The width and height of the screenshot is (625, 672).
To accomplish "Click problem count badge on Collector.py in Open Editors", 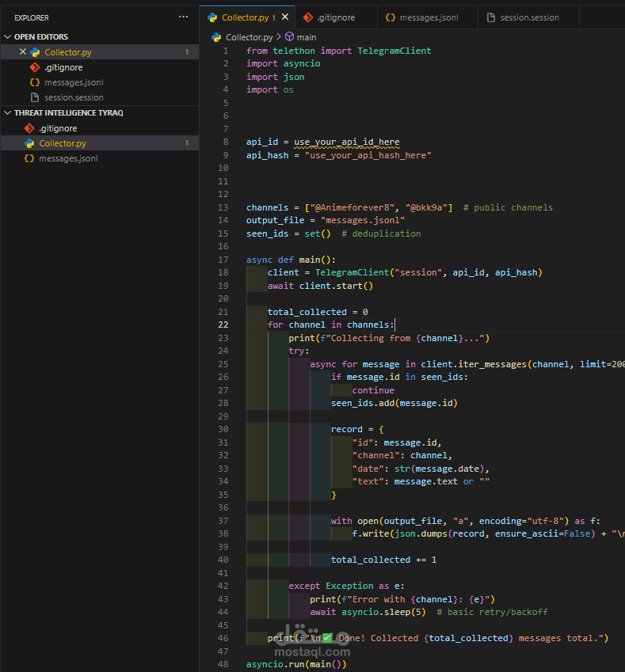I will pos(187,52).
